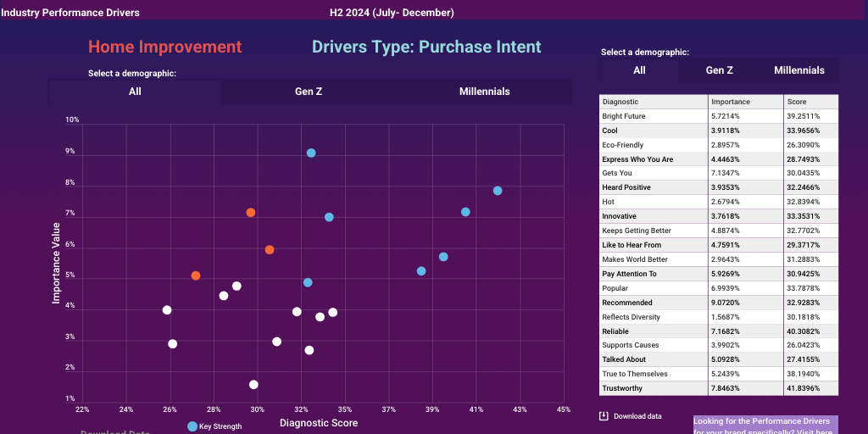Click the Importance Value axis title

(x=56, y=263)
